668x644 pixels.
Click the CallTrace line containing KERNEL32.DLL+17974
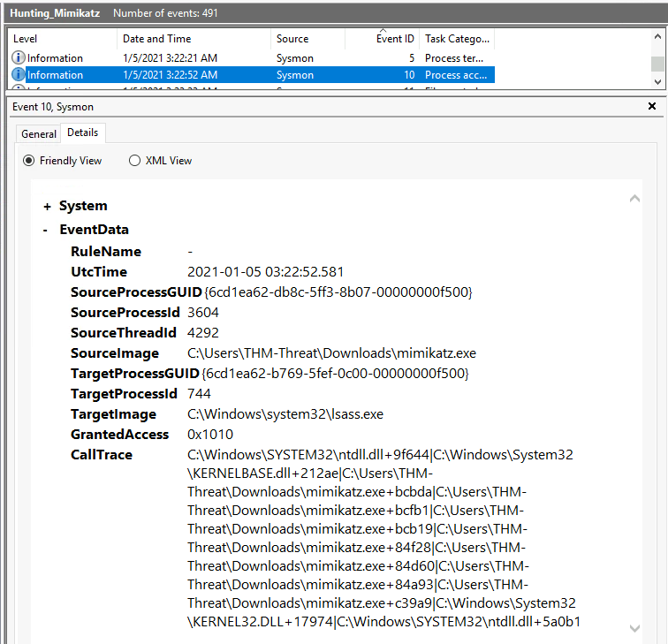click(x=383, y=622)
